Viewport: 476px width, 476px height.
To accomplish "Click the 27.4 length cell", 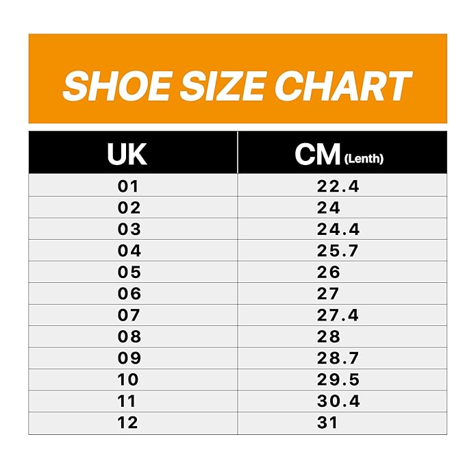I will (x=338, y=315).
